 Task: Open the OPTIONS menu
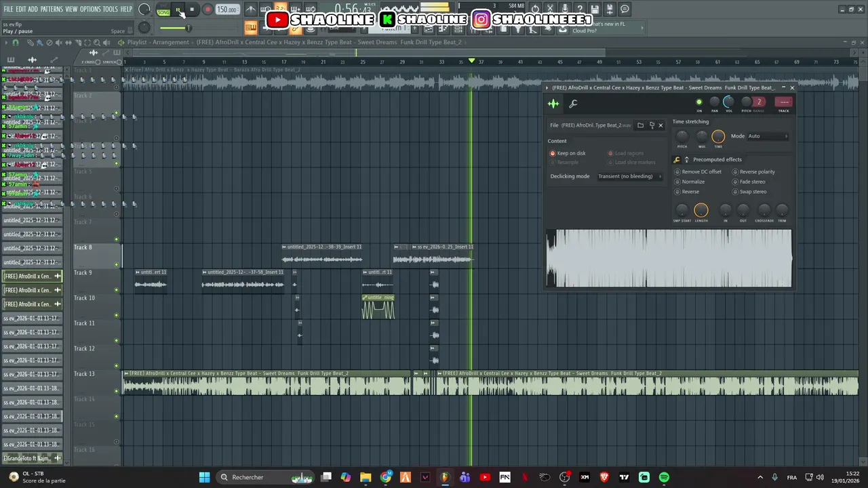click(90, 9)
